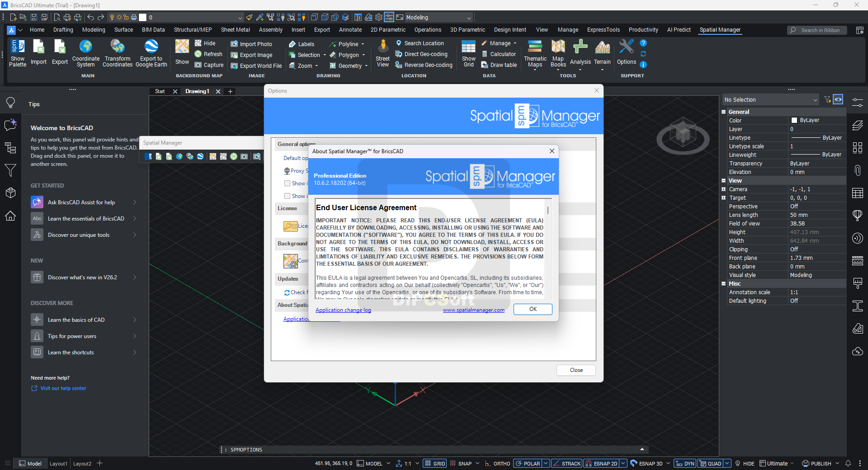
Task: Click Export World File tool
Action: (x=256, y=66)
